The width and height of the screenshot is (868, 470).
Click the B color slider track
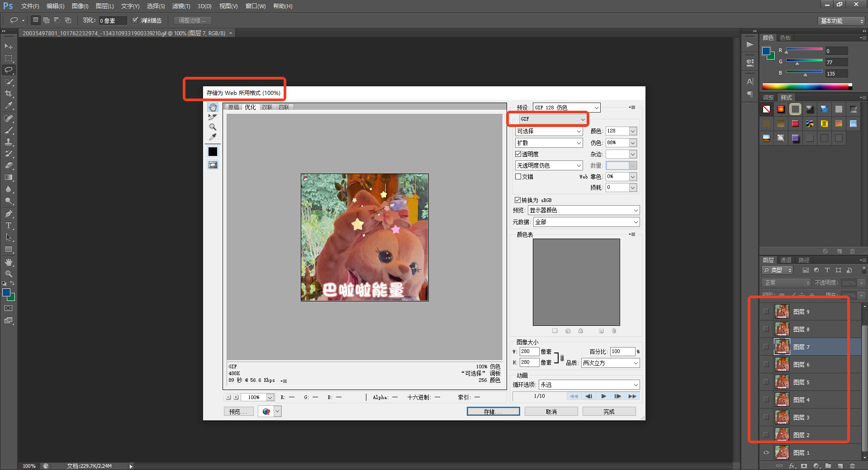[804, 71]
